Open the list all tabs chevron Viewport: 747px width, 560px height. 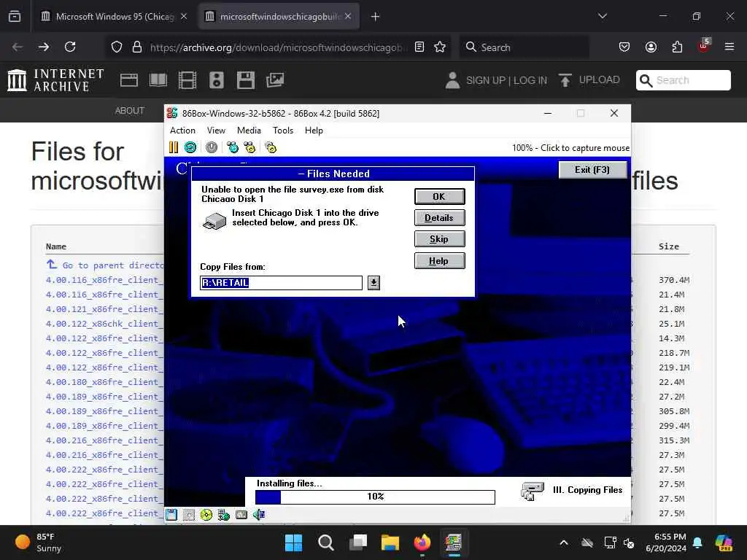(x=602, y=16)
